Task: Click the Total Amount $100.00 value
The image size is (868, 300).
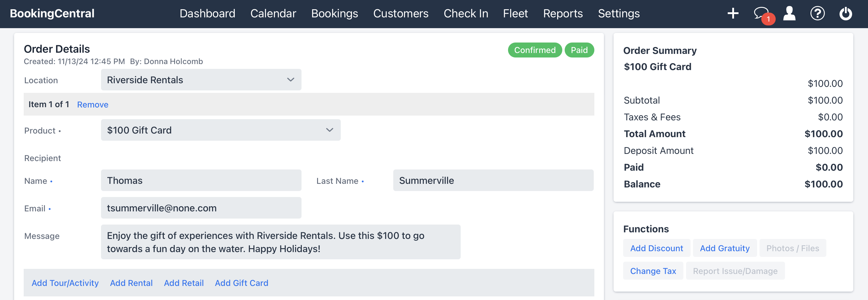Action: (x=824, y=134)
